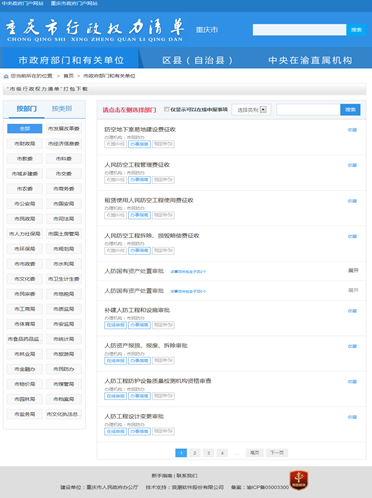Click the government seal badge in the footer
This screenshot has width=372, height=498.
pyautogui.click(x=299, y=480)
